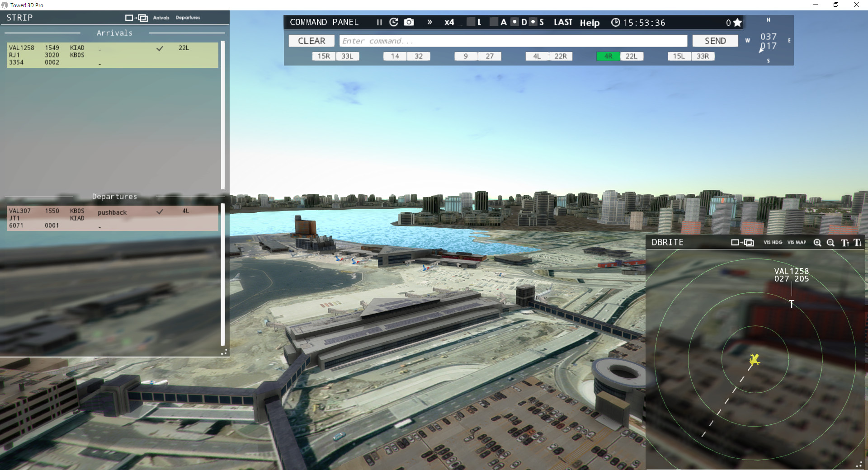The image size is (868, 470).
Task: Switch to the Arrivals tab
Action: [161, 18]
